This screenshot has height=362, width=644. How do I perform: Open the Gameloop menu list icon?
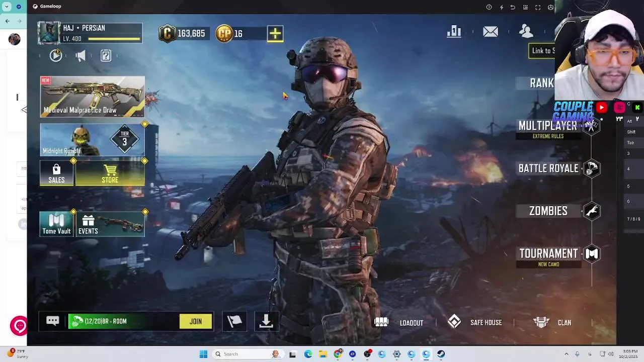click(x=525, y=7)
